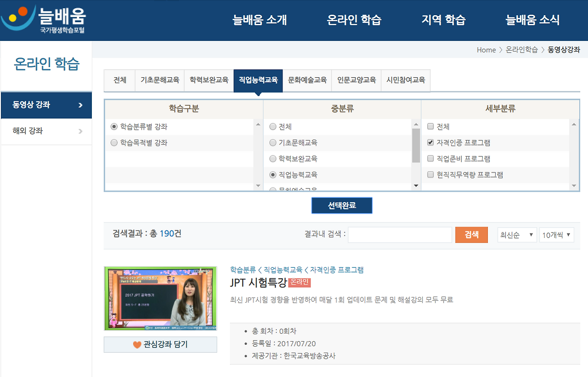Select 학습분류별 강좌 radio button
Image resolution: width=588 pixels, height=377 pixels.
[x=114, y=126]
